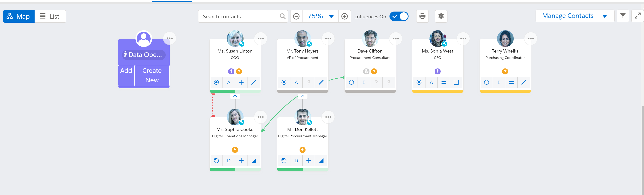Open Dave Clifton's more options menu
The height and width of the screenshot is (195, 644).
395,39
